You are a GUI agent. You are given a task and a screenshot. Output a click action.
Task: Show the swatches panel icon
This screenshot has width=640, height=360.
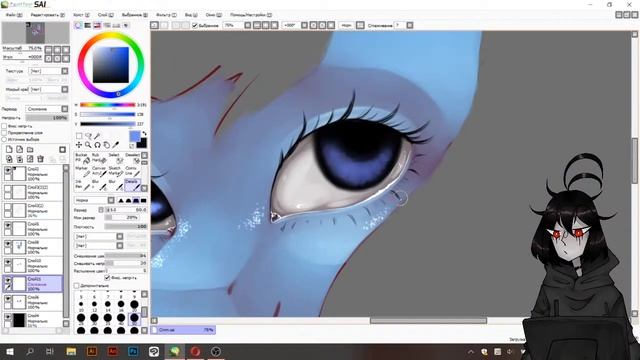(116, 25)
